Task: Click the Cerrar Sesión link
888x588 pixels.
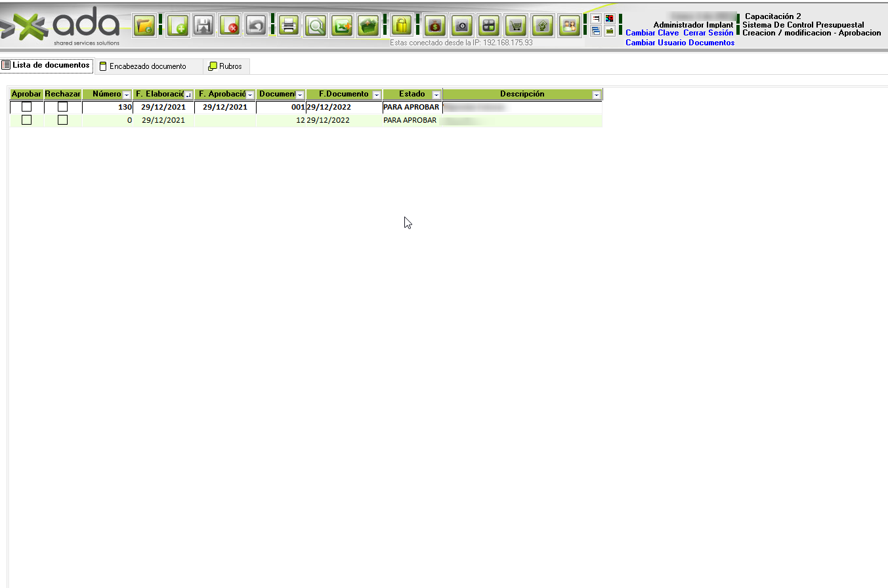Action: coord(708,33)
